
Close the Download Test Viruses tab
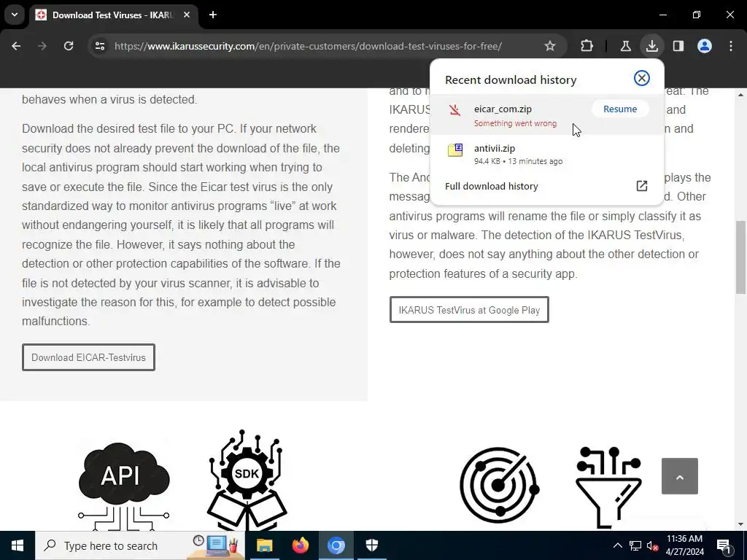187,15
